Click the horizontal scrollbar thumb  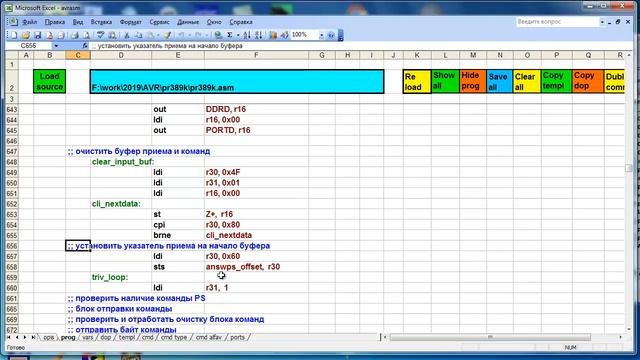490,338
